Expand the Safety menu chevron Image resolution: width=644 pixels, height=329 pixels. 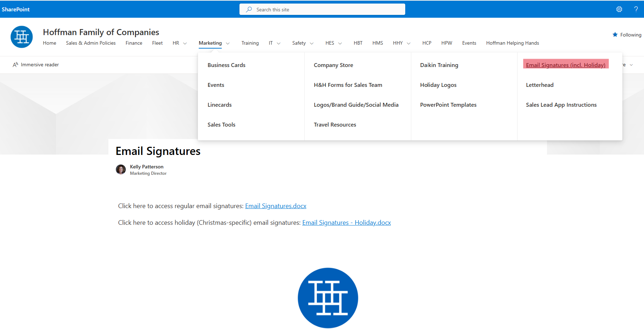tap(312, 43)
